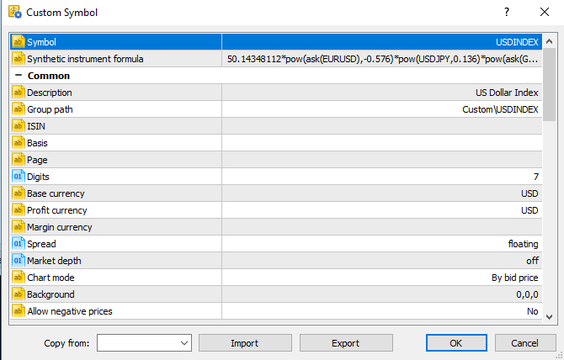
Task: Click the empty Basis value field
Action: click(x=382, y=143)
